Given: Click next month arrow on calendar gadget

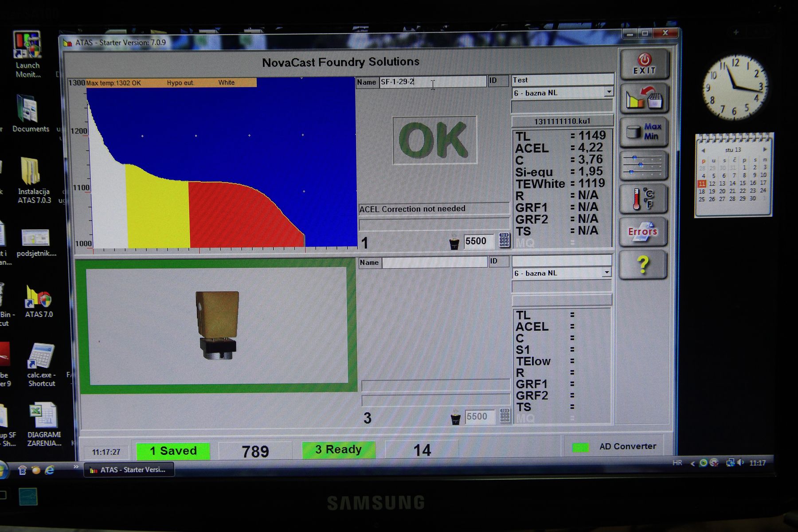Looking at the screenshot, I should (x=765, y=150).
